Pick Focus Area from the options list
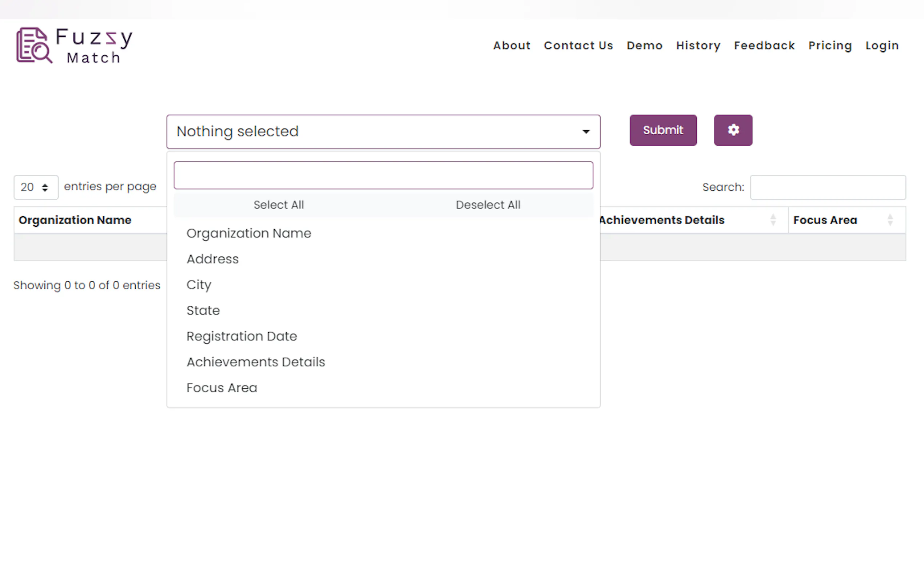 222,388
